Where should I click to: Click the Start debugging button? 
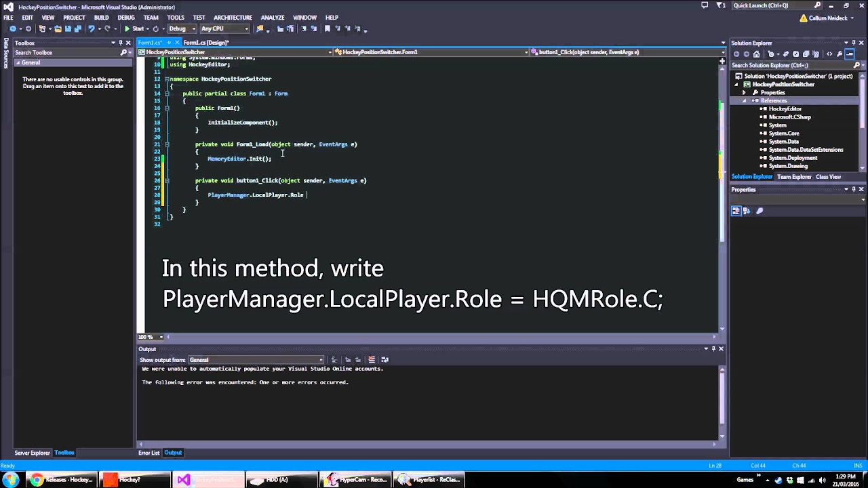pyautogui.click(x=134, y=28)
